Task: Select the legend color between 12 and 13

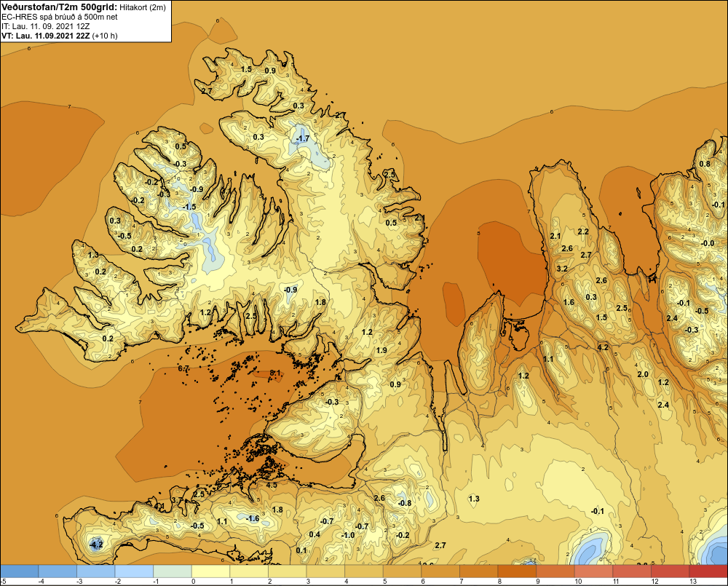Action: click(x=670, y=571)
